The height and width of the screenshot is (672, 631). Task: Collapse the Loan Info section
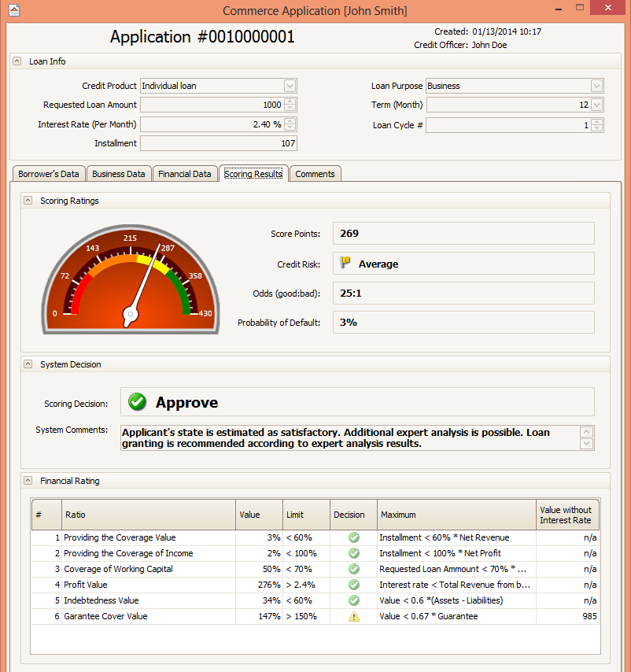[x=17, y=61]
